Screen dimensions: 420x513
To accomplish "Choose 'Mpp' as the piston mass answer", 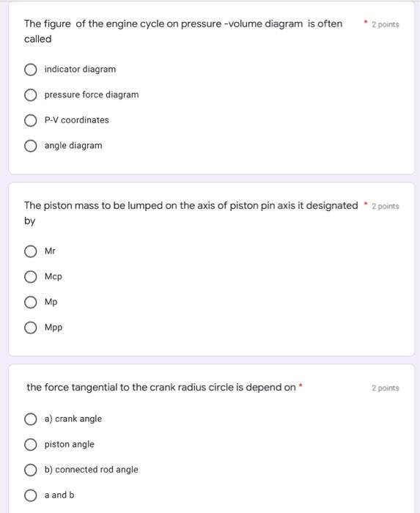I will [31, 328].
